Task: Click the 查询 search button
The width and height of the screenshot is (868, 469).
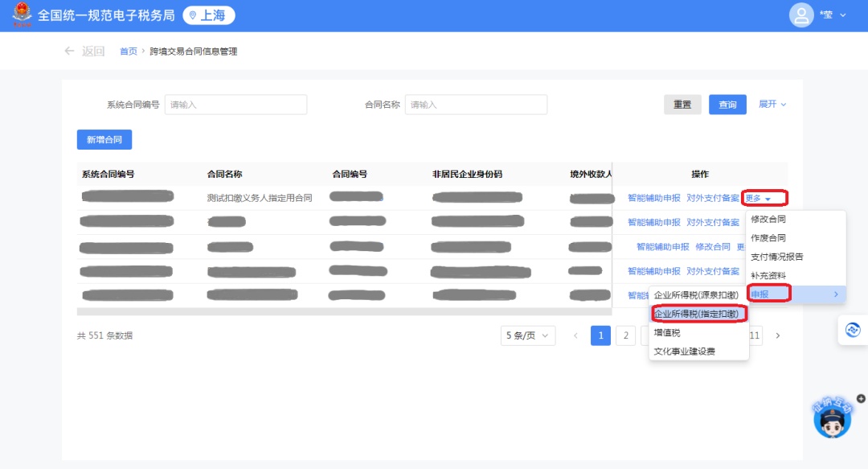Action: pos(727,105)
